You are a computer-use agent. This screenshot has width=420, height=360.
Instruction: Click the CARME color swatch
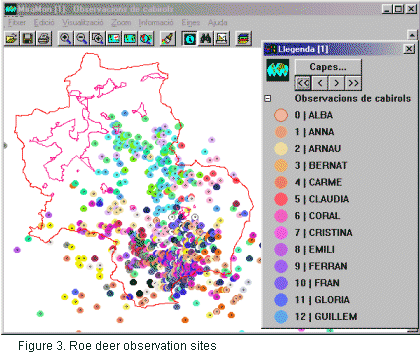click(x=281, y=182)
